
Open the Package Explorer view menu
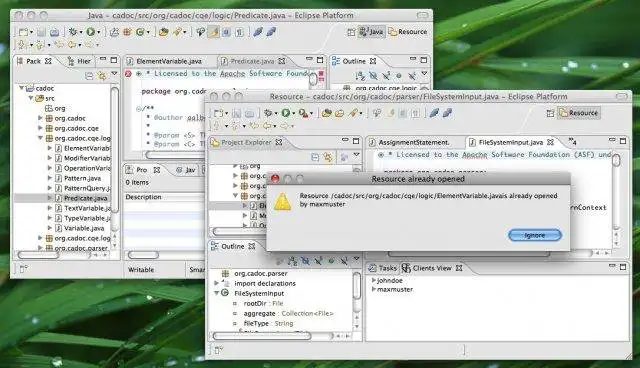tap(114, 74)
